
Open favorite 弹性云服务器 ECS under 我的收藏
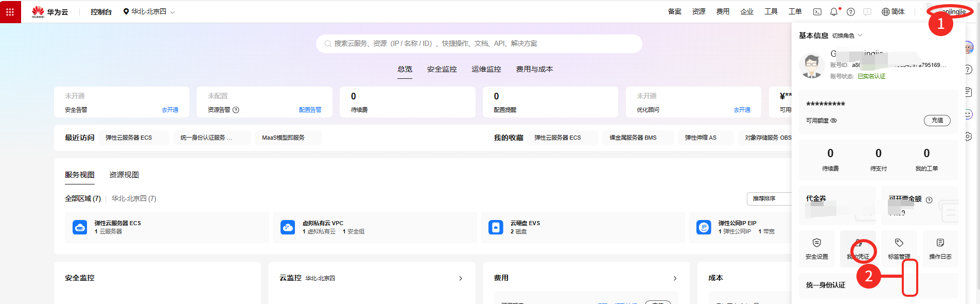click(563, 138)
